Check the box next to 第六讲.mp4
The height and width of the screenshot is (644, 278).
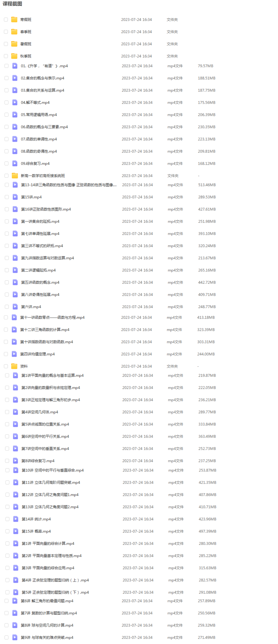click(7, 307)
